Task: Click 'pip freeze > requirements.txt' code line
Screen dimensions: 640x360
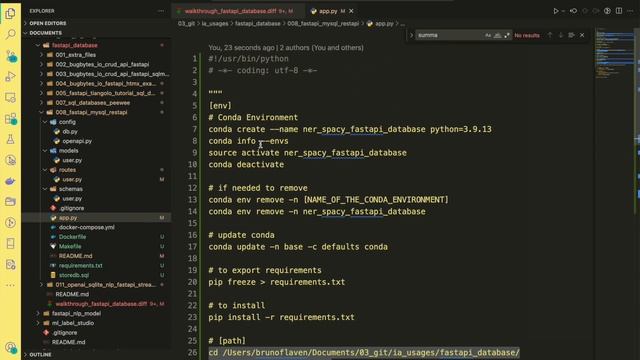Action: pos(276,282)
